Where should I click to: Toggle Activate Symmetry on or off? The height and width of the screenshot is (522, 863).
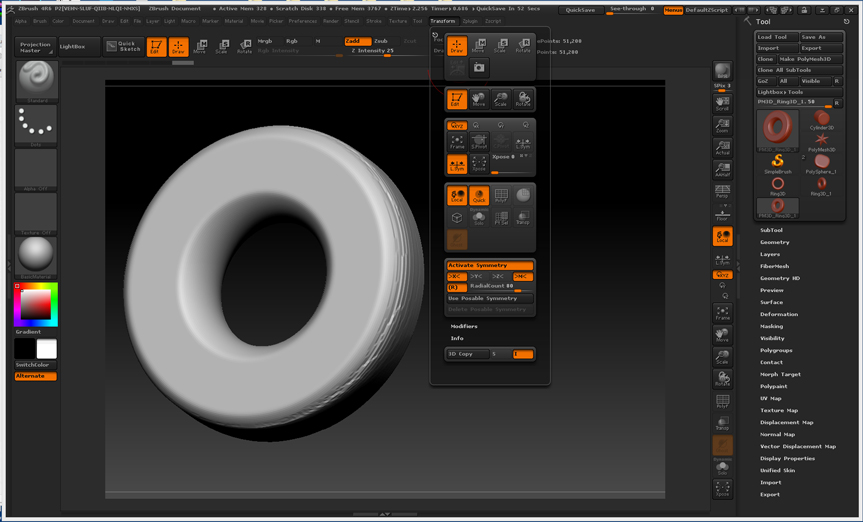tap(490, 265)
